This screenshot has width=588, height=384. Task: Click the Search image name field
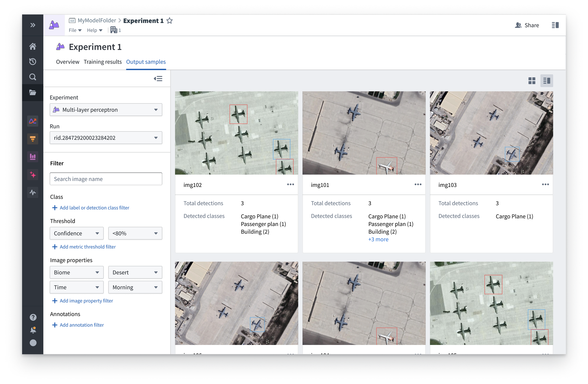[x=106, y=179]
